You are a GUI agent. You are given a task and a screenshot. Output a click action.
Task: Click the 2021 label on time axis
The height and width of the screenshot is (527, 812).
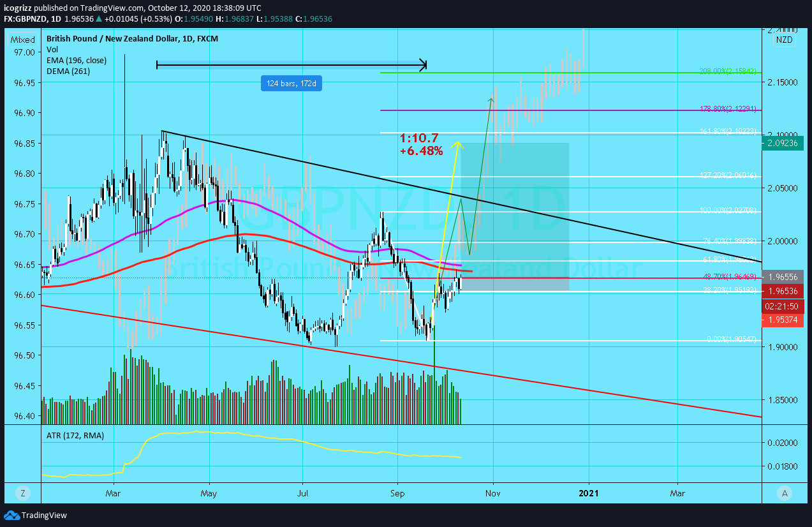(588, 493)
